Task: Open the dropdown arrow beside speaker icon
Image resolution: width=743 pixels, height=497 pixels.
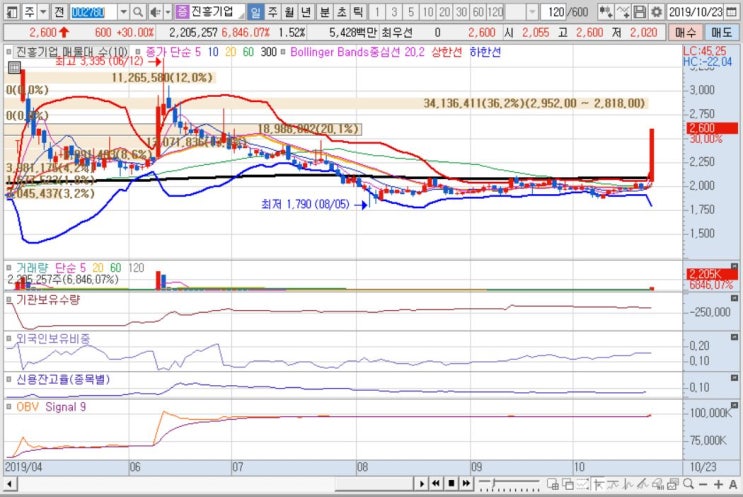Action: pos(168,11)
